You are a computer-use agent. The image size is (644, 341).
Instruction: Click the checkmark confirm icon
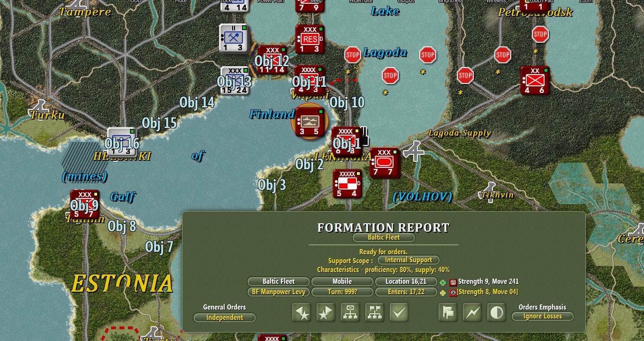pyautogui.click(x=399, y=313)
